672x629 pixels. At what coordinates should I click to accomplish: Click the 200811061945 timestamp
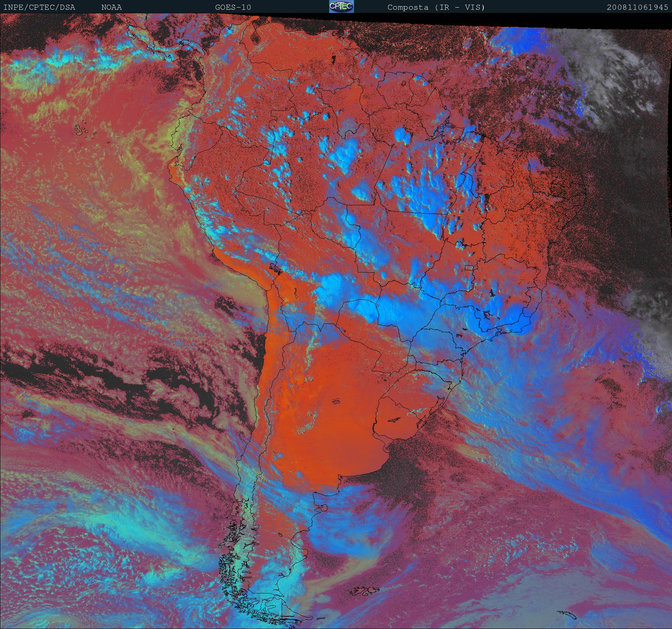point(638,7)
